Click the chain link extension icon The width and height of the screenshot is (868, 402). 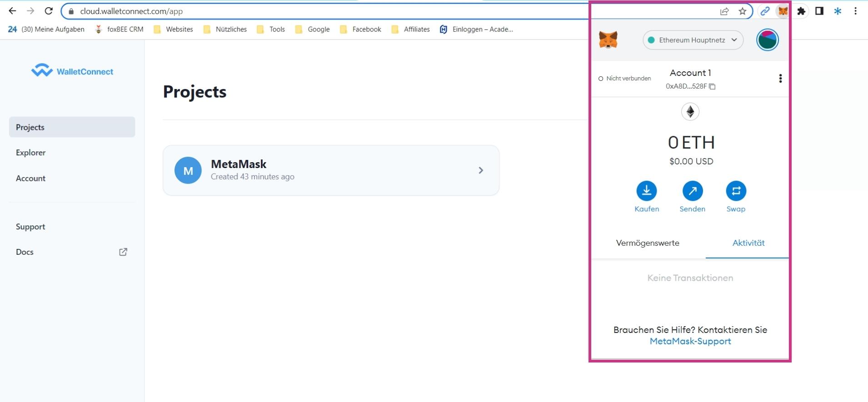(x=765, y=11)
